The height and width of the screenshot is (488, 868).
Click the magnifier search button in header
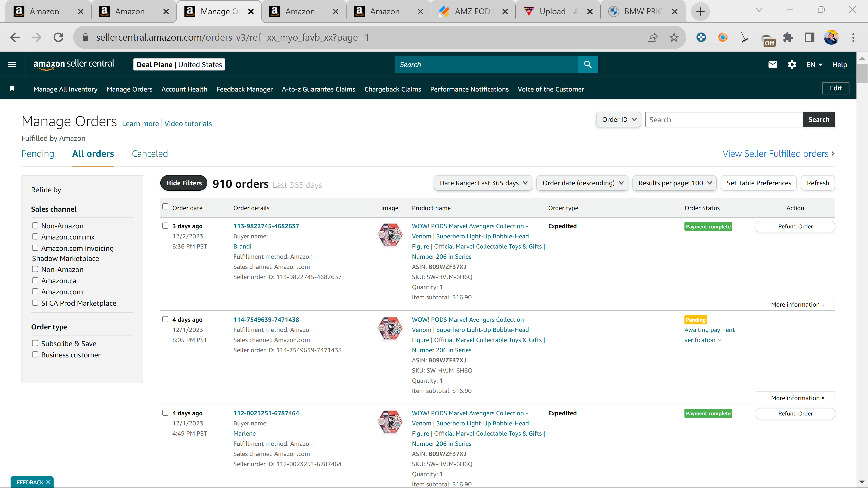(x=588, y=64)
